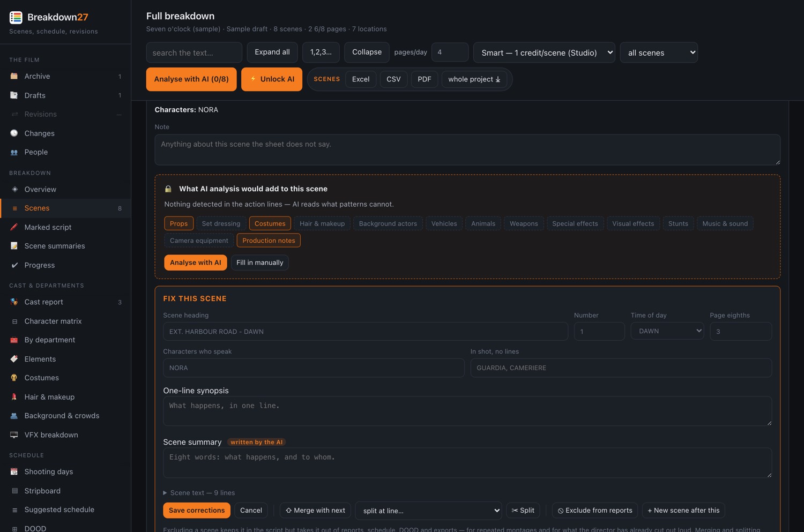This screenshot has height=532, width=804.
Task: Go to Scenes in the sidebar
Action: tap(65, 208)
